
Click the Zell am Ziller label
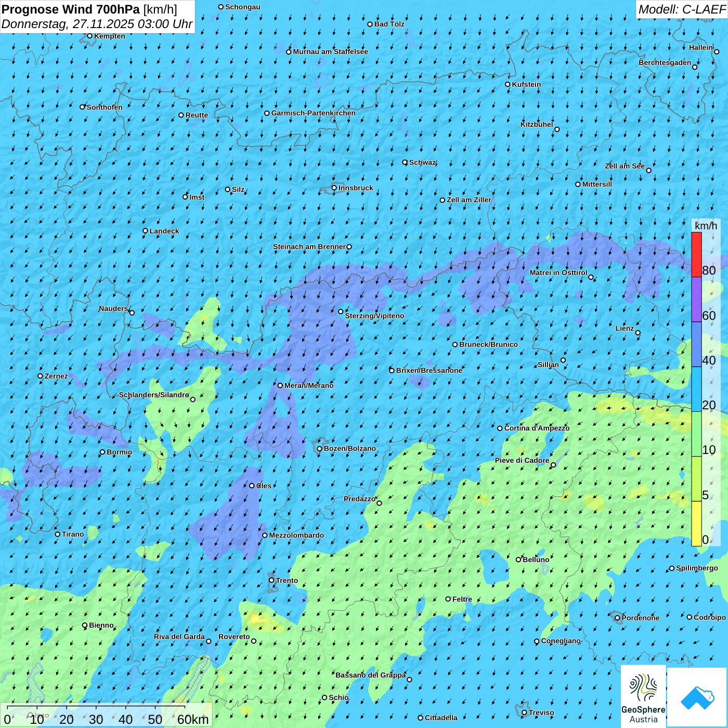point(469,200)
